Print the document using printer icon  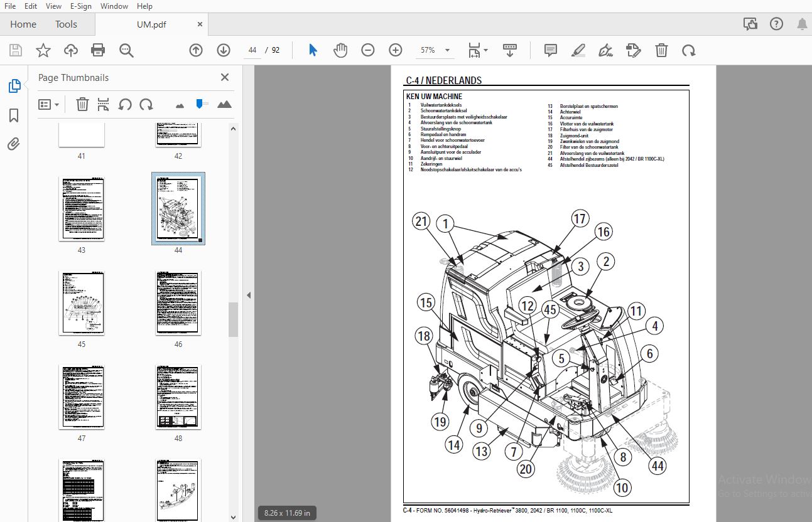(98, 50)
